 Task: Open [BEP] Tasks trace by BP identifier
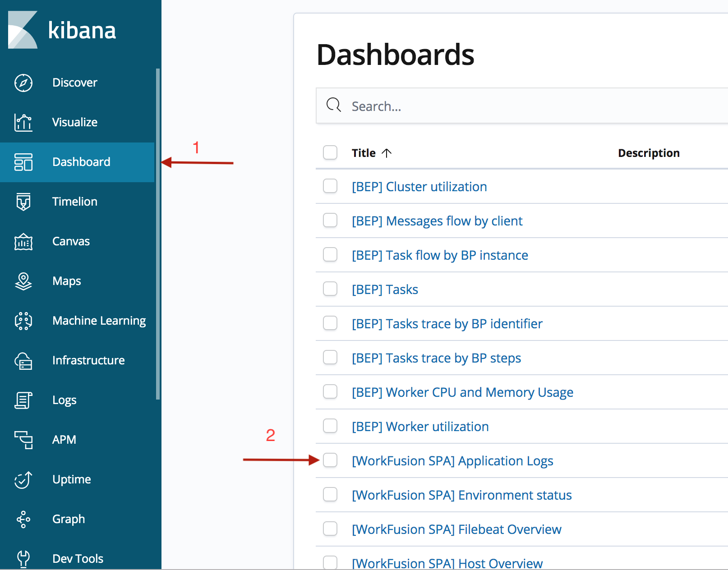(447, 324)
